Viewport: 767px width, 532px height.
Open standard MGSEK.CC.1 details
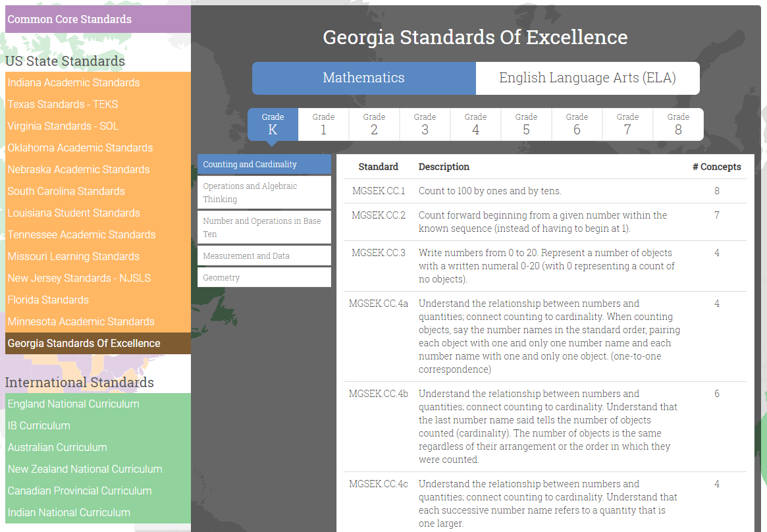(x=379, y=191)
